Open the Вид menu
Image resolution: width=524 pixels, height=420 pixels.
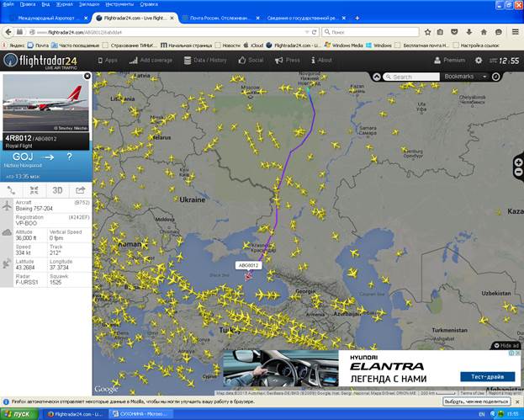click(45, 4)
